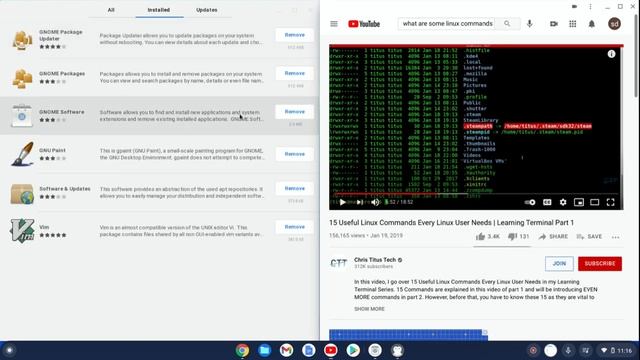Expand description with SHOW MORE

click(369, 309)
